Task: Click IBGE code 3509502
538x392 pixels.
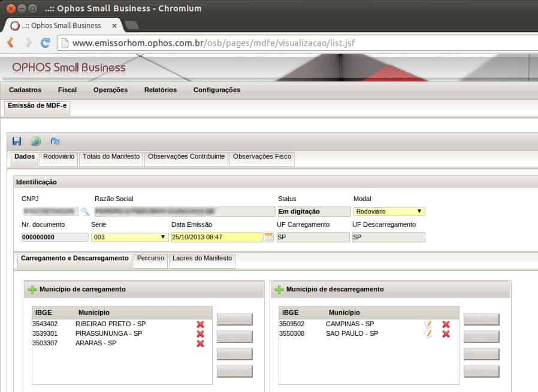Action: [292, 324]
